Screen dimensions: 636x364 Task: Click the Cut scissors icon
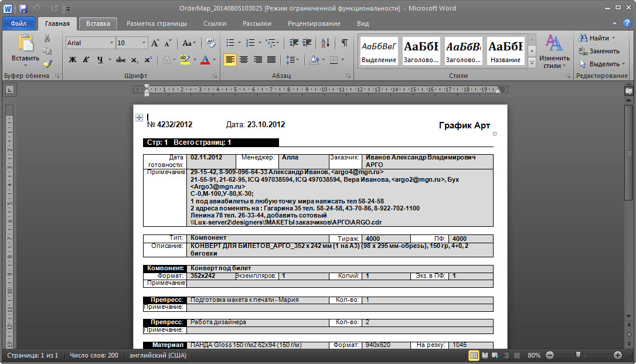tap(47, 38)
